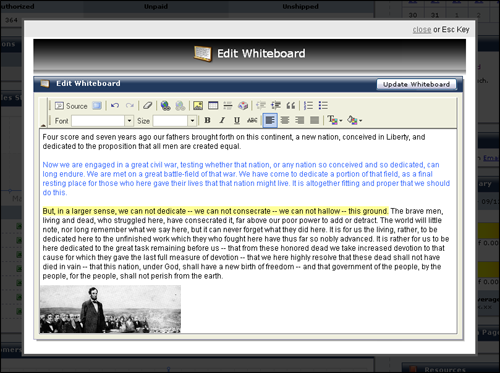Open the Font dropdown
Screen dimensions: 500x373
point(129,121)
